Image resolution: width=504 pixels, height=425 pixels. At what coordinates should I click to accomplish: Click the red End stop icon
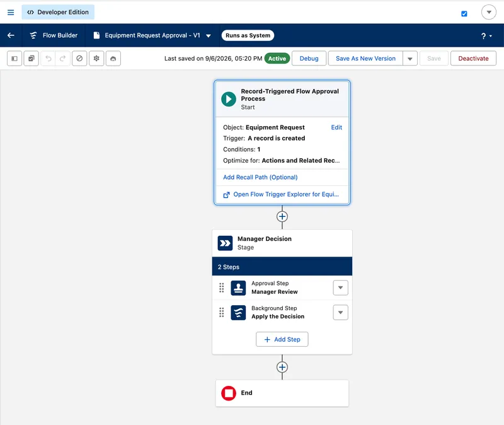tap(229, 393)
